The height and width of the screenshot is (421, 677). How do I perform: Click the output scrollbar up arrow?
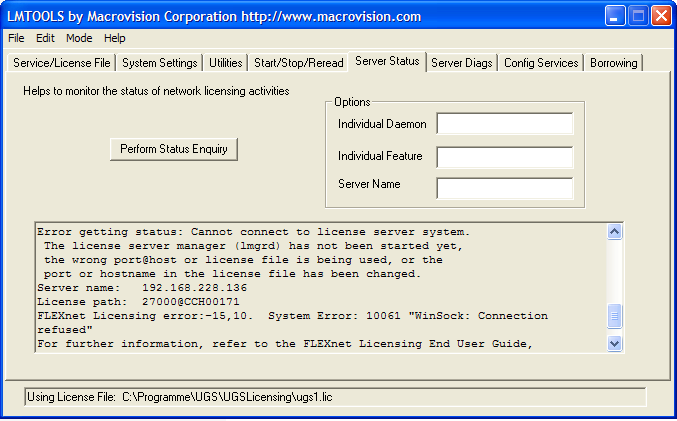614,232
